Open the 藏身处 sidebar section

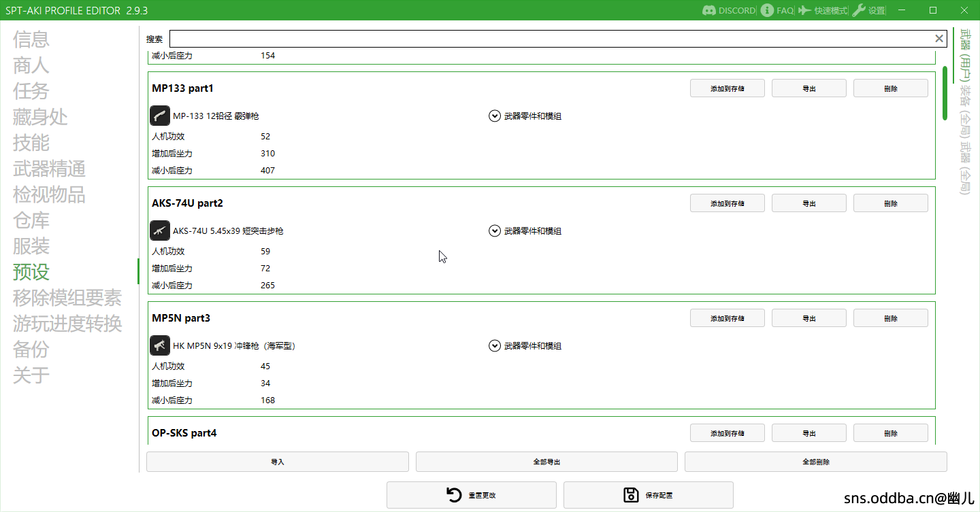tap(40, 117)
